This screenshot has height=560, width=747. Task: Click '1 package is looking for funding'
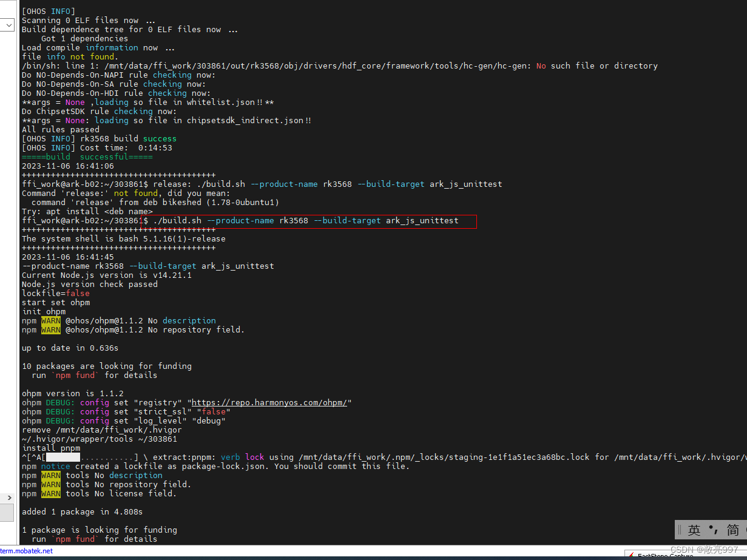[x=100, y=530]
